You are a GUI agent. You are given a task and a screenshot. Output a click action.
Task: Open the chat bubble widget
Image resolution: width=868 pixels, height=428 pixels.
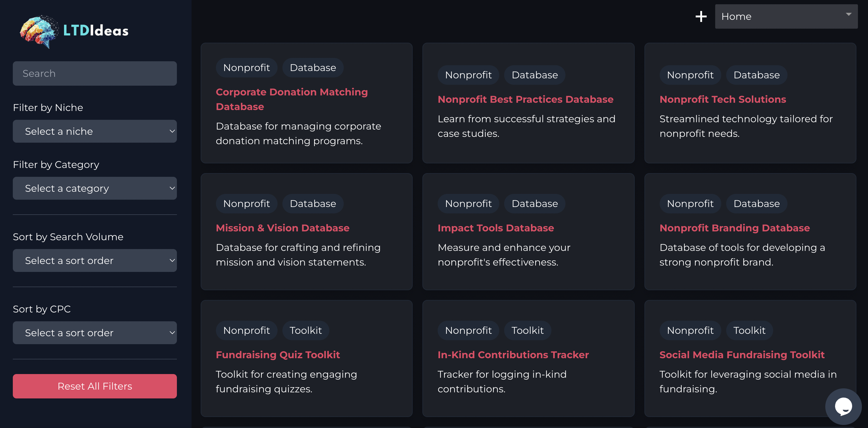[x=843, y=406]
